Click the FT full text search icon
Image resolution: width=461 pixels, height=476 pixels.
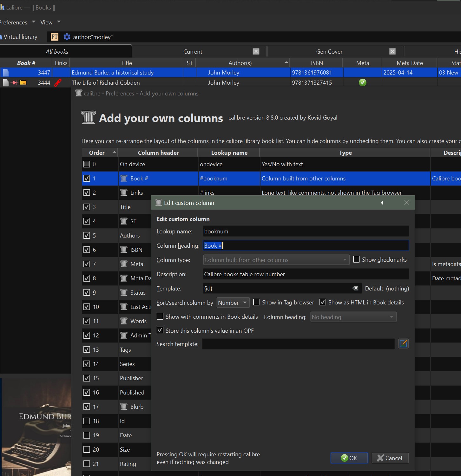tap(55, 37)
